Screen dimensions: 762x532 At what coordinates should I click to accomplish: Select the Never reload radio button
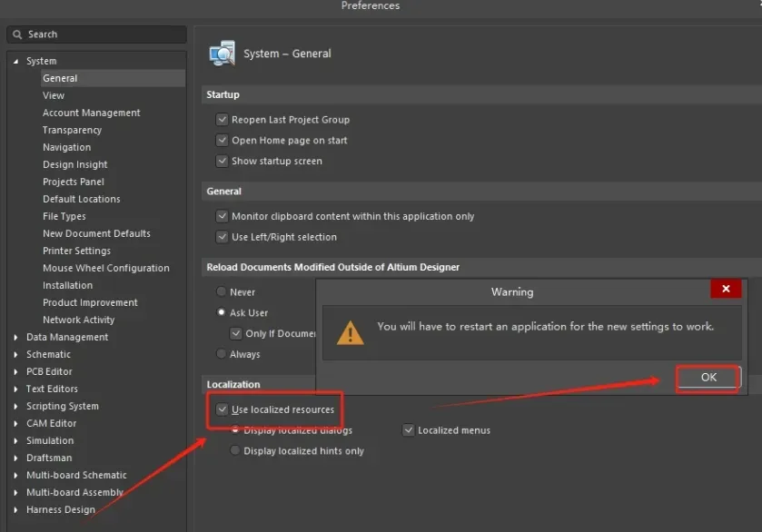coord(221,291)
